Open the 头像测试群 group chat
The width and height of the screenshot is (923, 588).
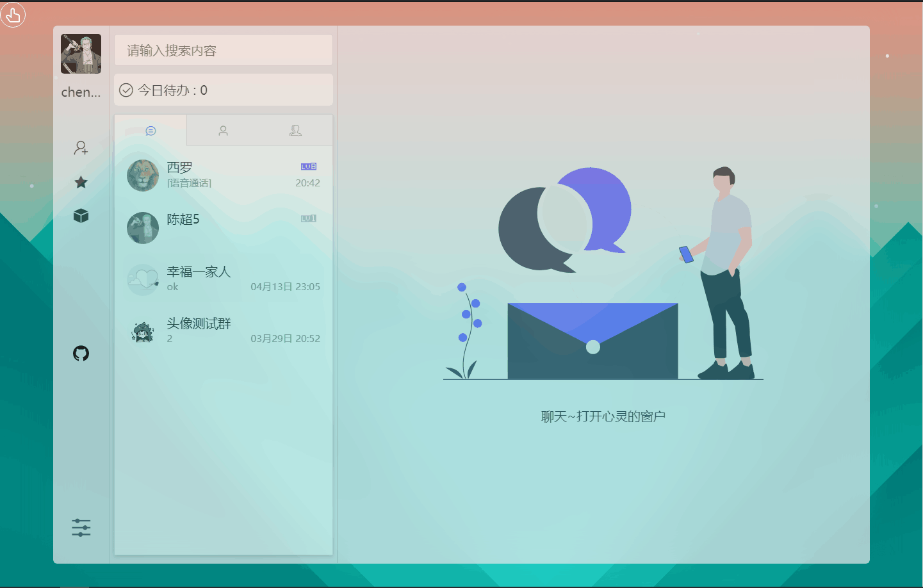pyautogui.click(x=224, y=331)
